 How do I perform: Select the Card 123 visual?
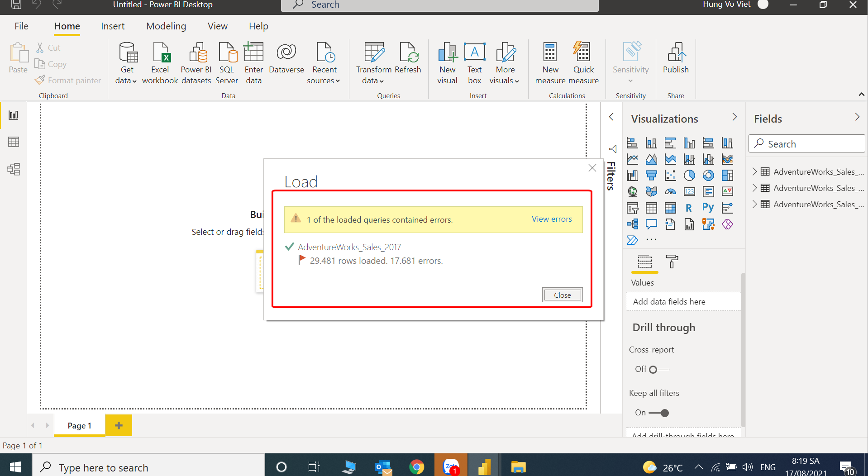(689, 192)
